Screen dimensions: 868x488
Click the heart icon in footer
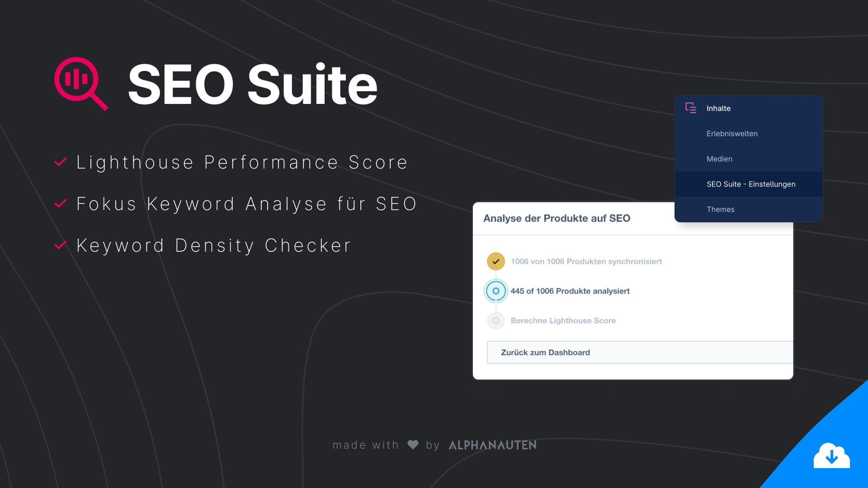(x=413, y=445)
